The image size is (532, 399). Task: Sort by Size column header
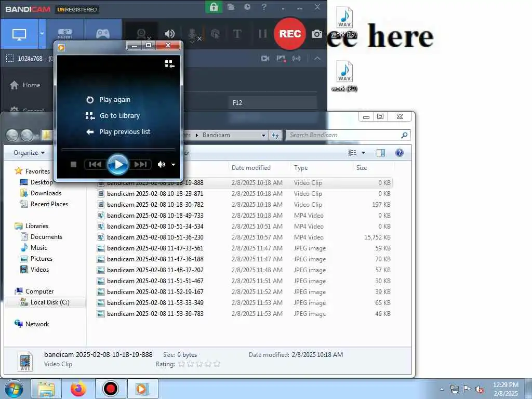tap(374, 168)
